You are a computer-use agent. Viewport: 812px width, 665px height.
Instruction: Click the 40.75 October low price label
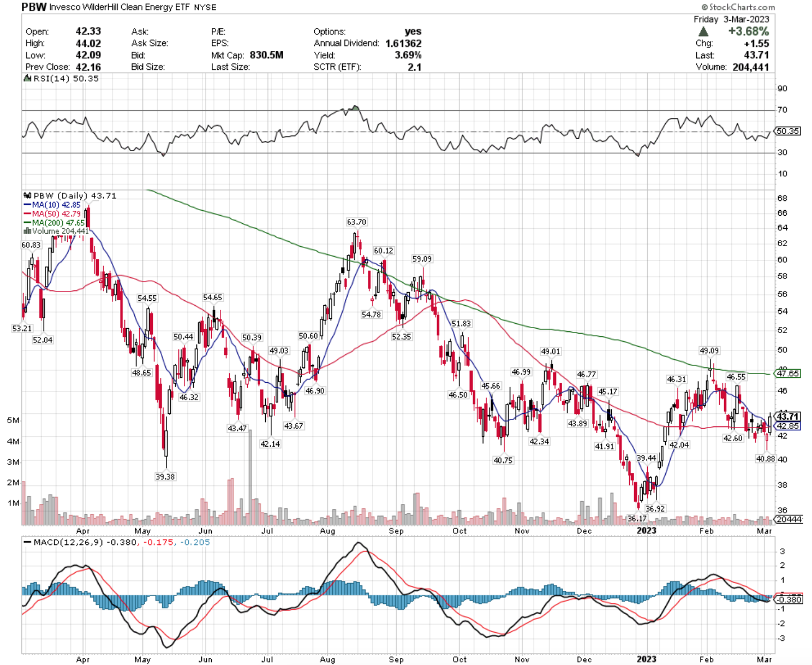tap(503, 461)
